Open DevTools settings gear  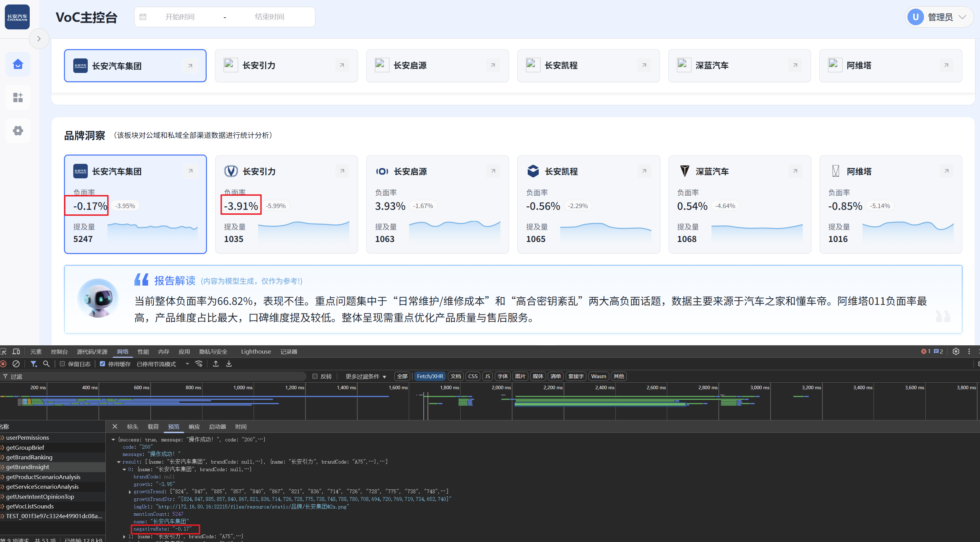(956, 351)
